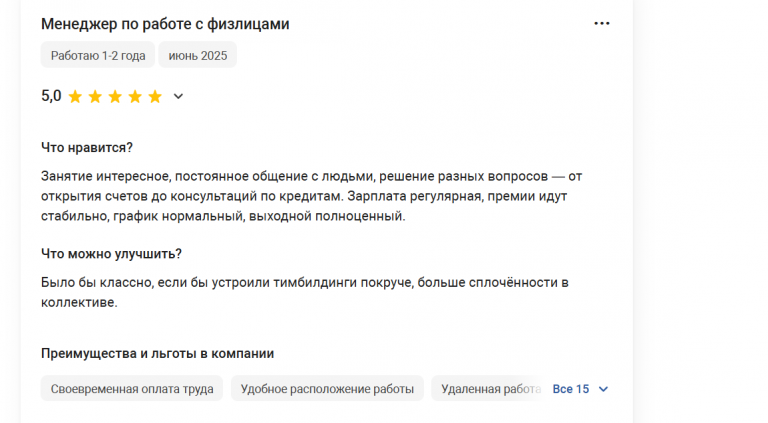Show all benefits via Все 15 link
Screen dimensions: 768x423
point(571,389)
